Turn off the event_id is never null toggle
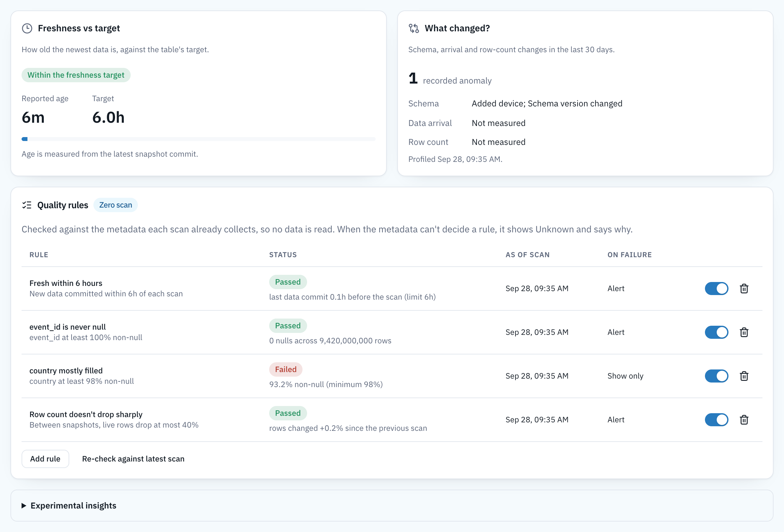 [716, 332]
